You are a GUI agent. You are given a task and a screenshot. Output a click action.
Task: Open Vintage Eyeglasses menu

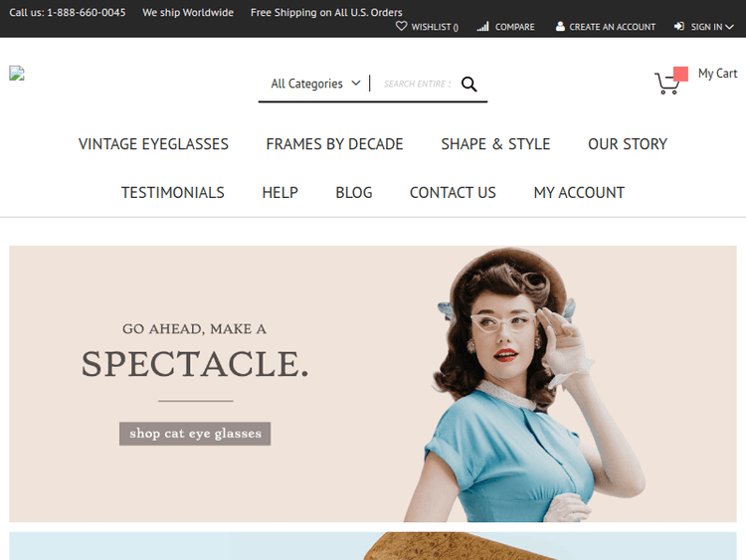pyautogui.click(x=153, y=144)
